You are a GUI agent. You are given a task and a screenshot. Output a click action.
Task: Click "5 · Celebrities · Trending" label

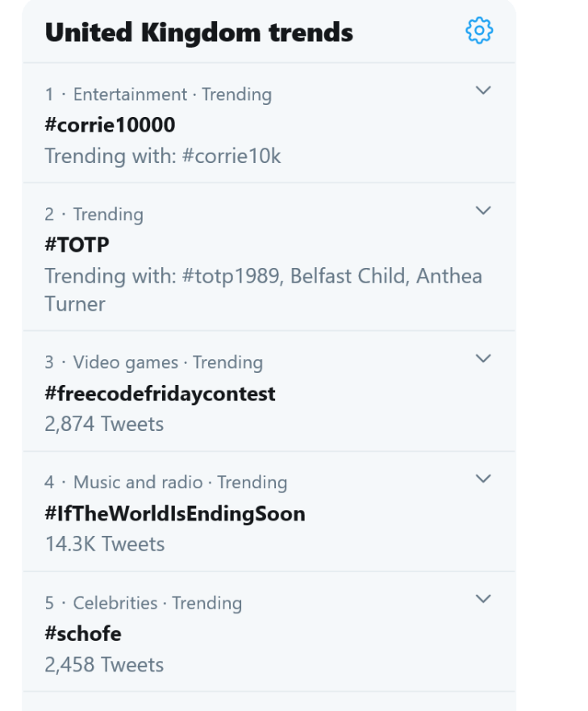(x=144, y=603)
